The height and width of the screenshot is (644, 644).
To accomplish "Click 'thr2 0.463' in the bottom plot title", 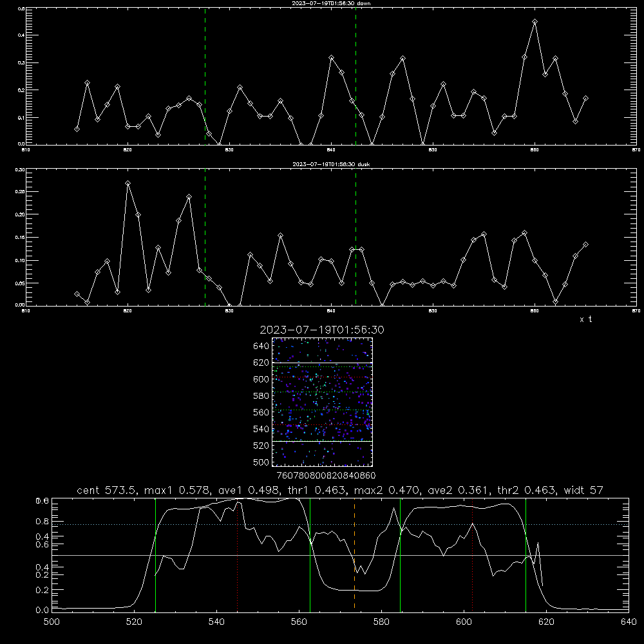I will (x=527, y=490).
